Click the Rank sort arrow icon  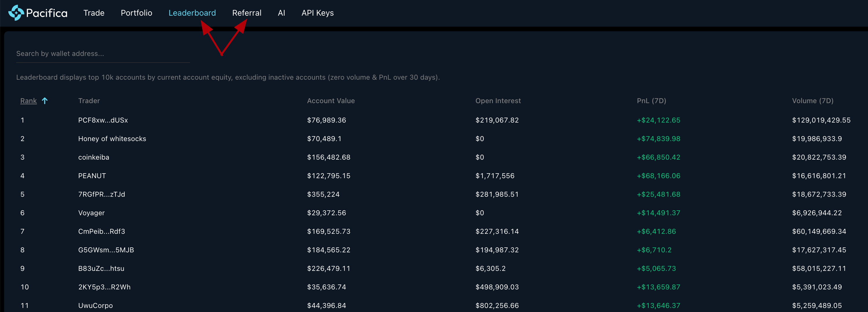pyautogui.click(x=45, y=101)
